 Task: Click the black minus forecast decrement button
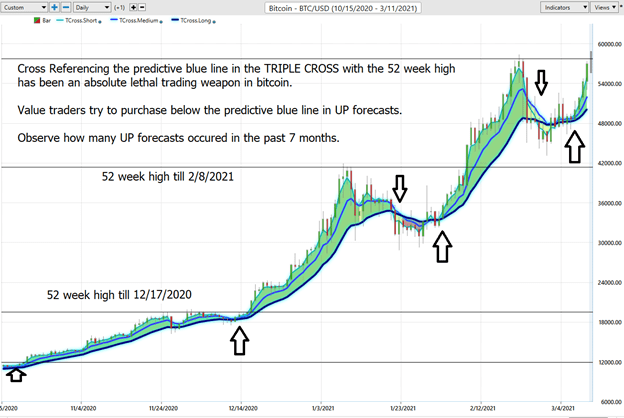[x=142, y=8]
